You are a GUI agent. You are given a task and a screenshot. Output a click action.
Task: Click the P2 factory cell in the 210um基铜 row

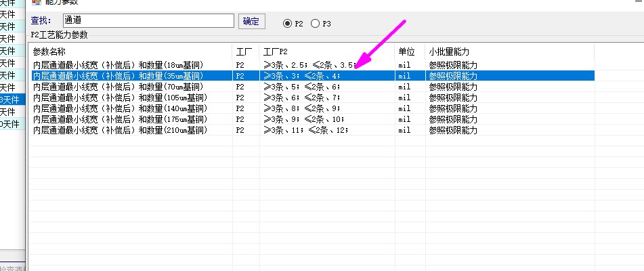pos(240,130)
